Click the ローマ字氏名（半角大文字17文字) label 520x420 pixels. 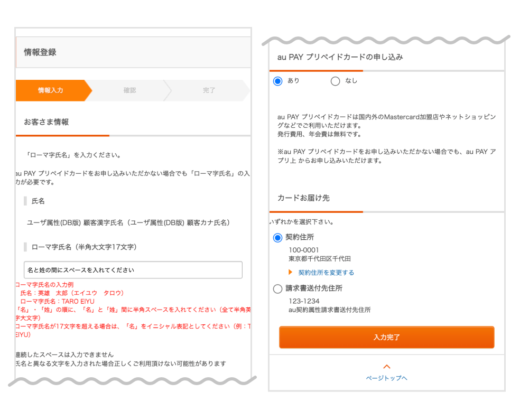[84, 247]
